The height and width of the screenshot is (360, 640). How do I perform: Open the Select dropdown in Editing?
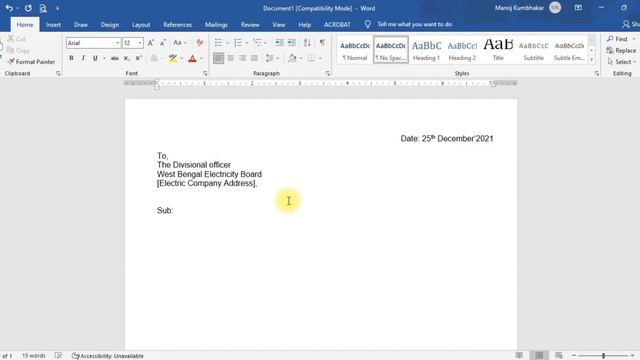point(622,62)
